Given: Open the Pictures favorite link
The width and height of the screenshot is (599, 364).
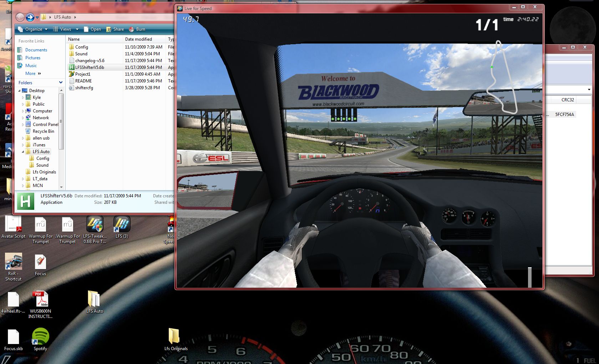Looking at the screenshot, I should [x=33, y=58].
